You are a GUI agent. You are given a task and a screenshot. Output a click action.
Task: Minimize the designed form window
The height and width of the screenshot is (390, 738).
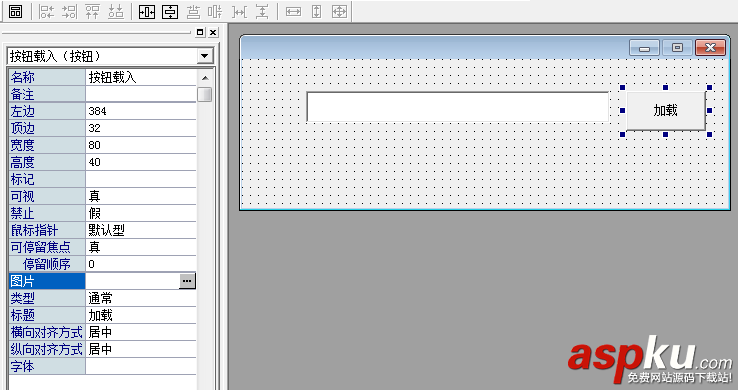pos(644,48)
